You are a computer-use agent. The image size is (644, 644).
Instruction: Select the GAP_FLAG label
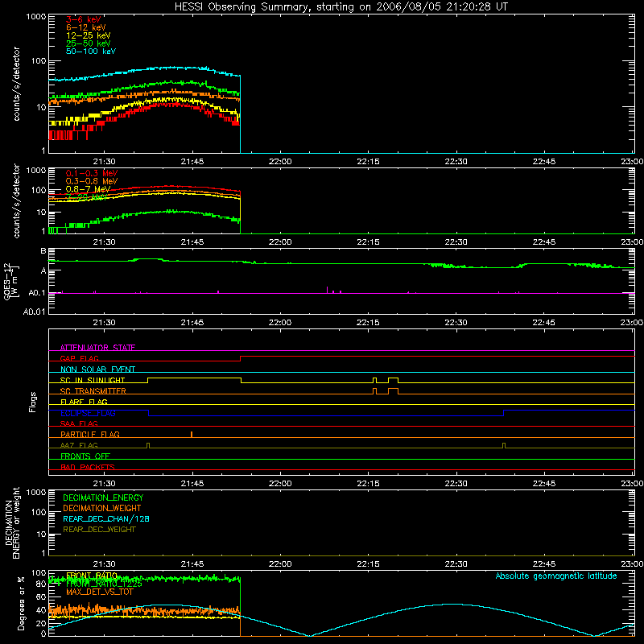click(x=79, y=358)
